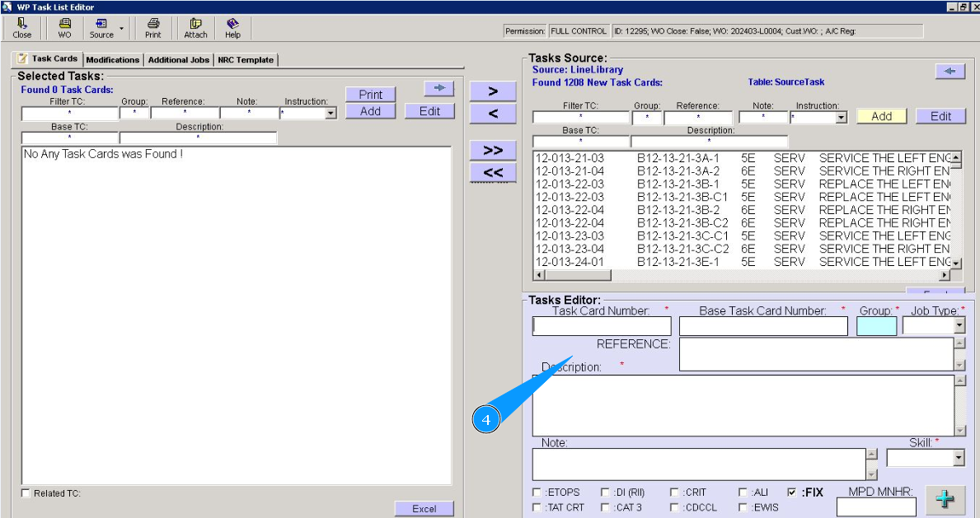Click the horizontal scrollbar of source task list
Viewport: 980px width, 518px height.
pos(742,275)
